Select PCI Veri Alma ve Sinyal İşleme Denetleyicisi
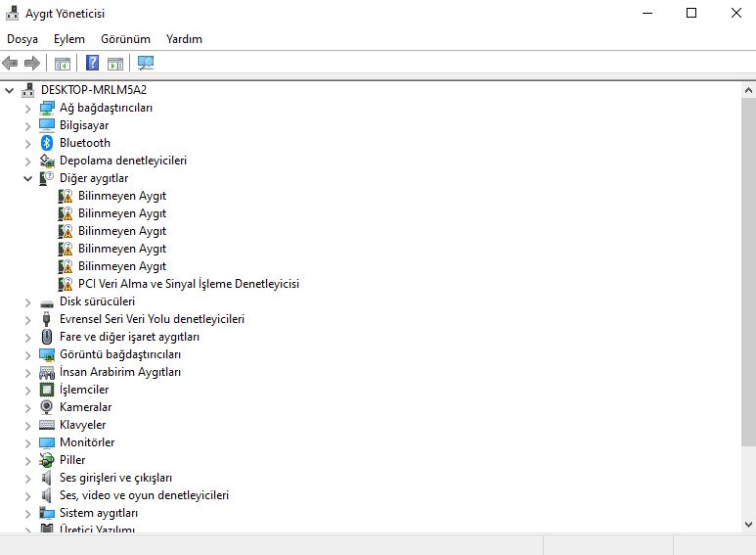Screen dimensions: 756x555 [189, 284]
